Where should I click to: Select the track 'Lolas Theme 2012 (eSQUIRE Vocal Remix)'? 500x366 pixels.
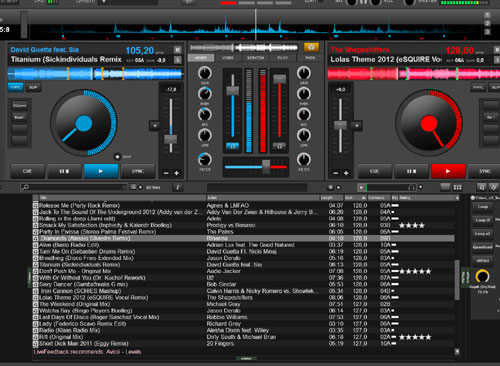(244, 298)
